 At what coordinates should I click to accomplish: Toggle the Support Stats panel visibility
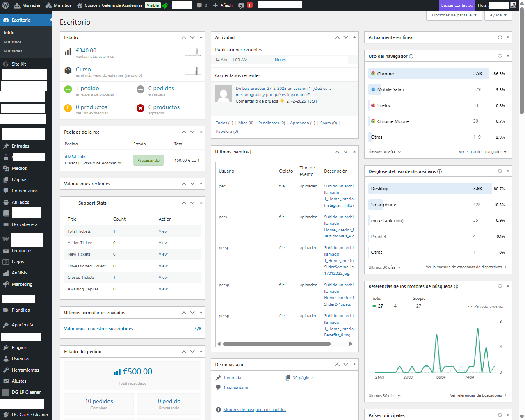(x=201, y=203)
